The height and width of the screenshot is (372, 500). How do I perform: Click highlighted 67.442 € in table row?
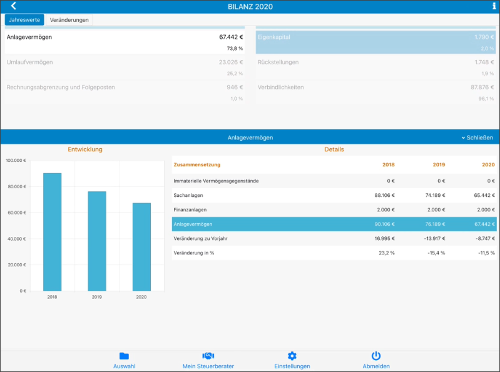pos(485,224)
